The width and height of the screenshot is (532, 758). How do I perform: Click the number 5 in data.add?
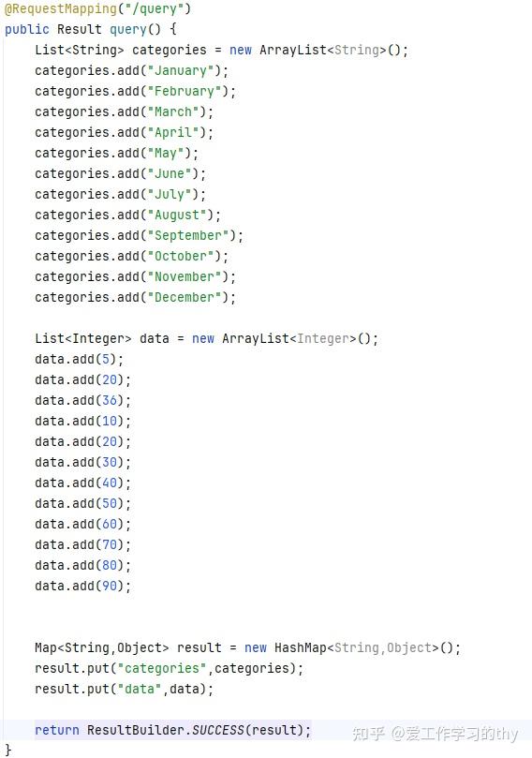106,359
